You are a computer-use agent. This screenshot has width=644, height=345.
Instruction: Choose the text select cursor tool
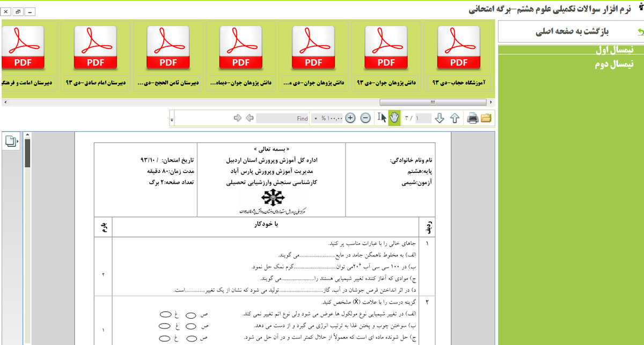point(382,118)
